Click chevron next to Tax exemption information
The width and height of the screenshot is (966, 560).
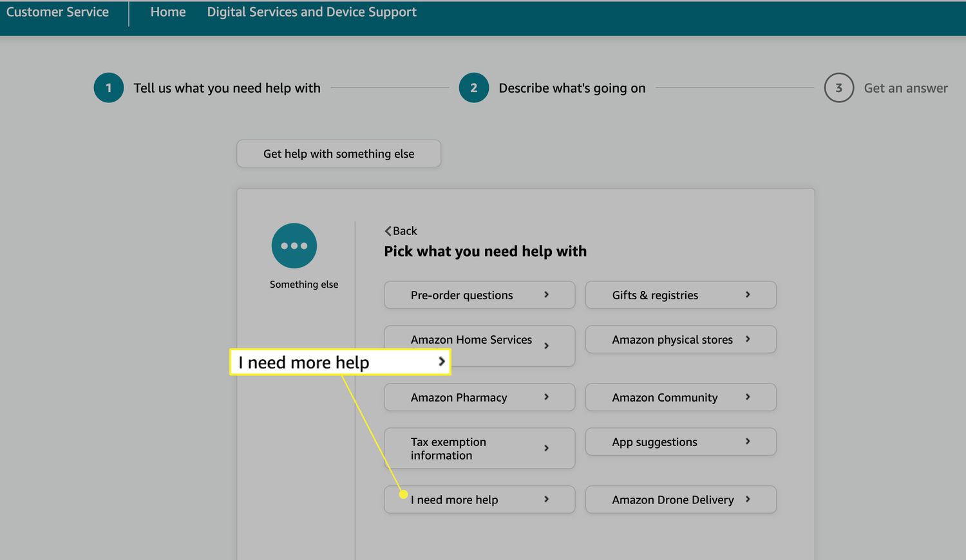(x=546, y=448)
